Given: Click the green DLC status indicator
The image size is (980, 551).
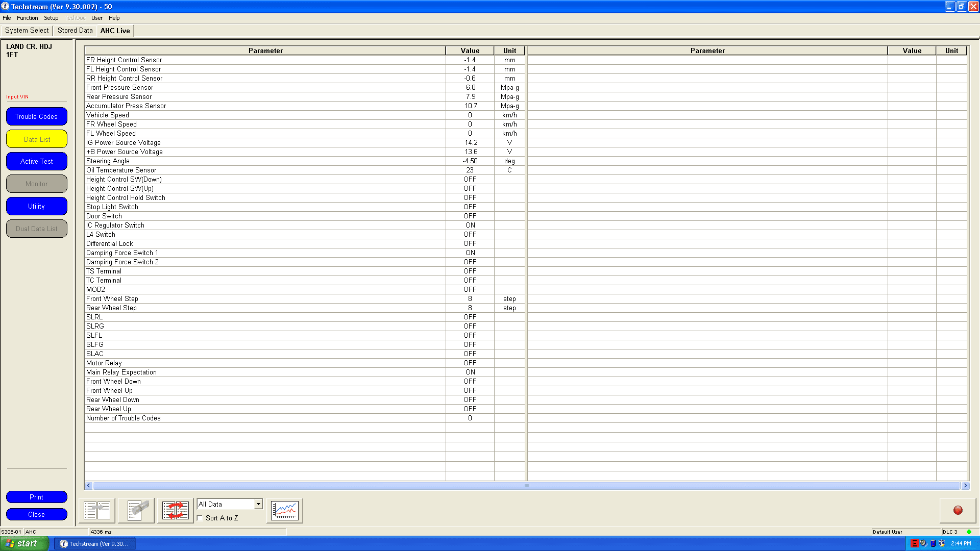Looking at the screenshot, I should [x=969, y=532].
